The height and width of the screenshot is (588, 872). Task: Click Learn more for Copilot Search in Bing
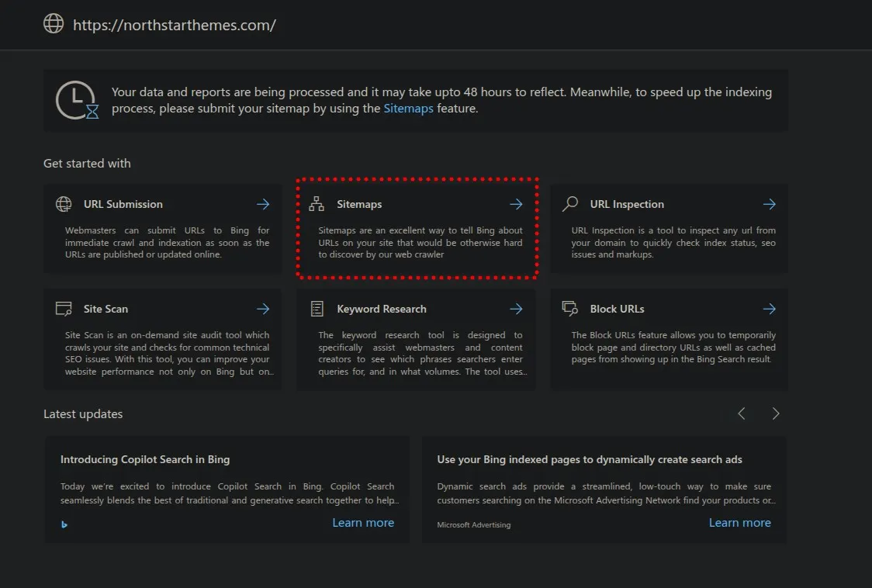[x=363, y=523]
